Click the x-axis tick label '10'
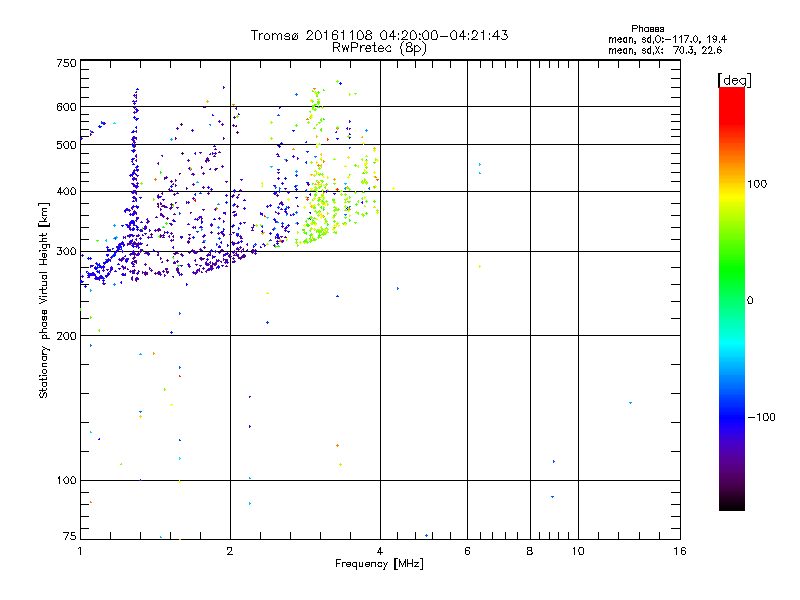 tap(578, 551)
